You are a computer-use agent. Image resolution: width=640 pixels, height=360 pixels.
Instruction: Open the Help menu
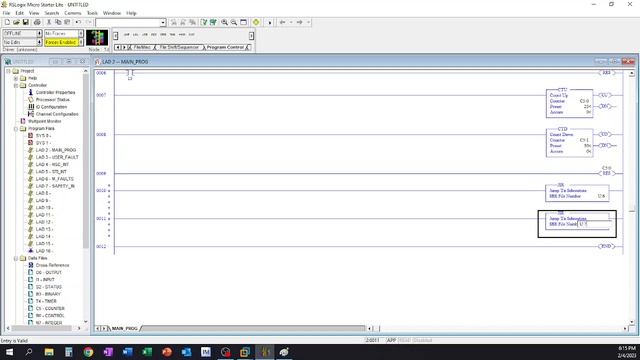[131, 13]
